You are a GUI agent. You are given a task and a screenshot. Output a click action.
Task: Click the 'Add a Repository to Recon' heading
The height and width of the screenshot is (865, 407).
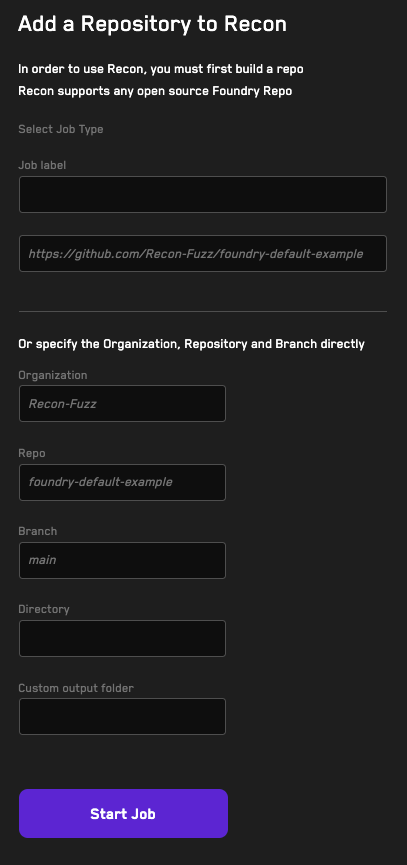(152, 24)
